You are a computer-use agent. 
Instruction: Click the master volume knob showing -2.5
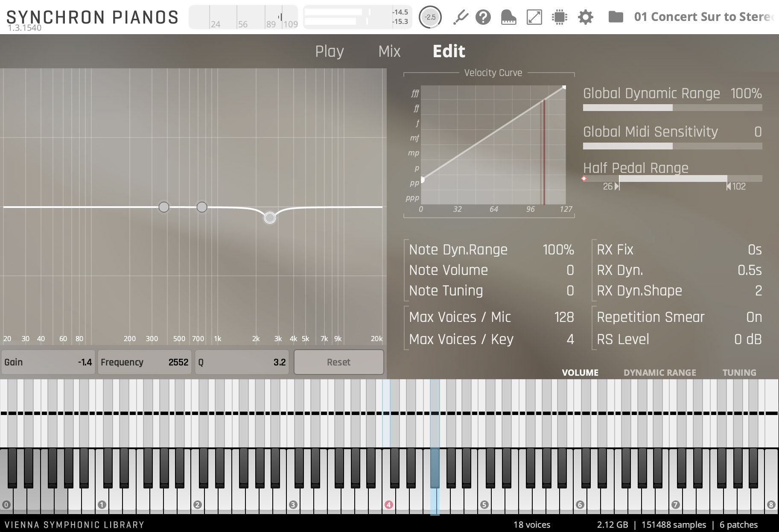coord(430,18)
